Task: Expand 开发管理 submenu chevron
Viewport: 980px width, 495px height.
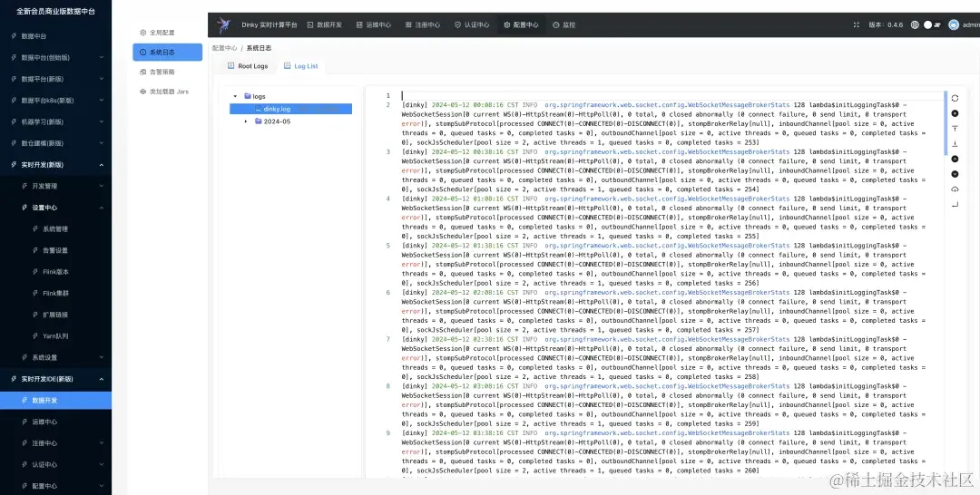Action: pos(102,186)
